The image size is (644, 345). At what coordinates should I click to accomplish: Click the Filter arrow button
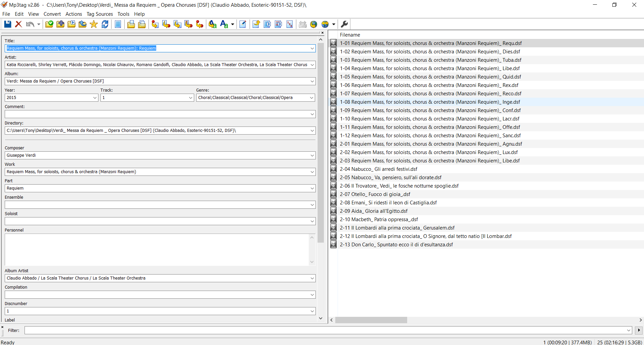[x=639, y=330]
